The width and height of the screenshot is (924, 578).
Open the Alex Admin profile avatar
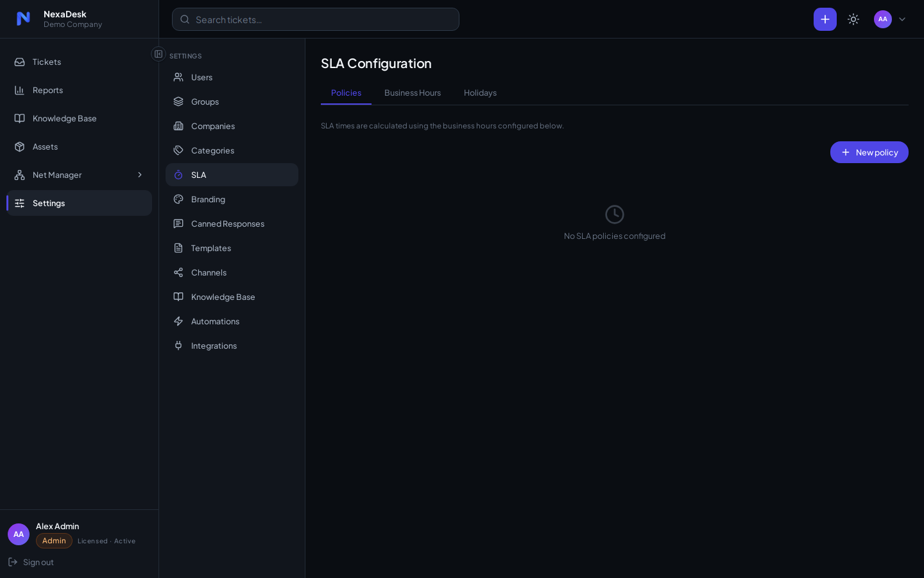pos(19,534)
